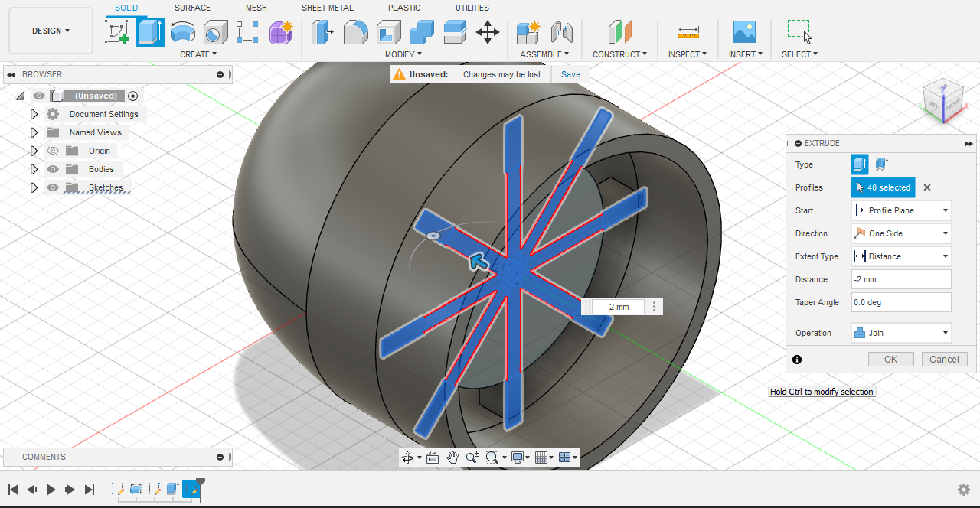980x508 pixels.
Task: Expand the Comments panel
Action: coord(220,457)
